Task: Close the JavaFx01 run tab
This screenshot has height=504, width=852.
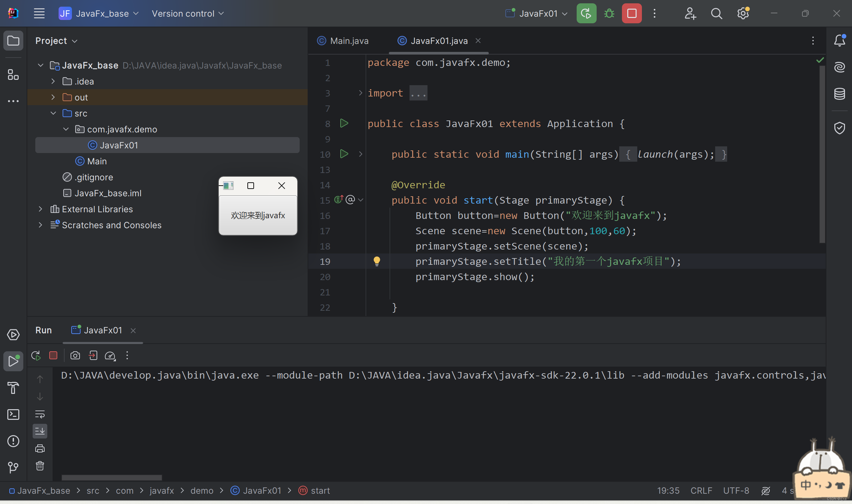Action: pyautogui.click(x=133, y=330)
